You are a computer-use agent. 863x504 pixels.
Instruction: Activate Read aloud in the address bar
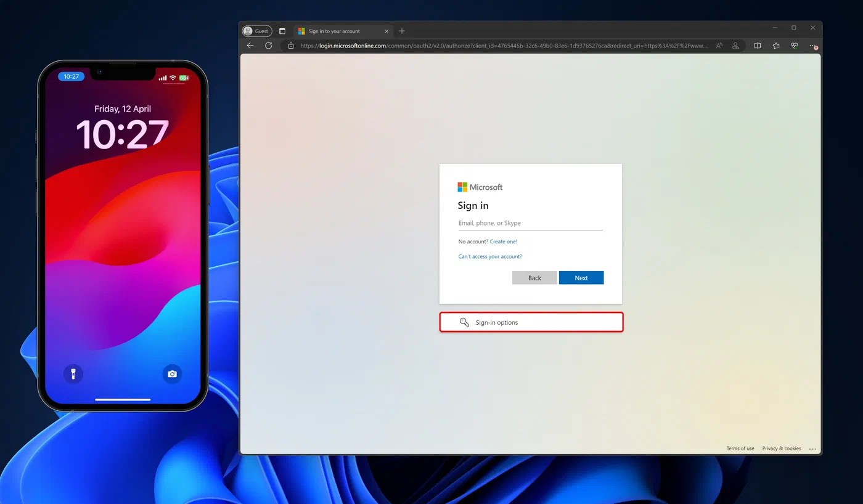click(x=719, y=46)
